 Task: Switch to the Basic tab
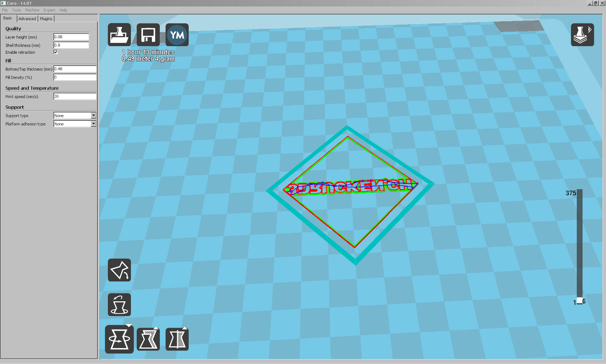click(x=8, y=18)
